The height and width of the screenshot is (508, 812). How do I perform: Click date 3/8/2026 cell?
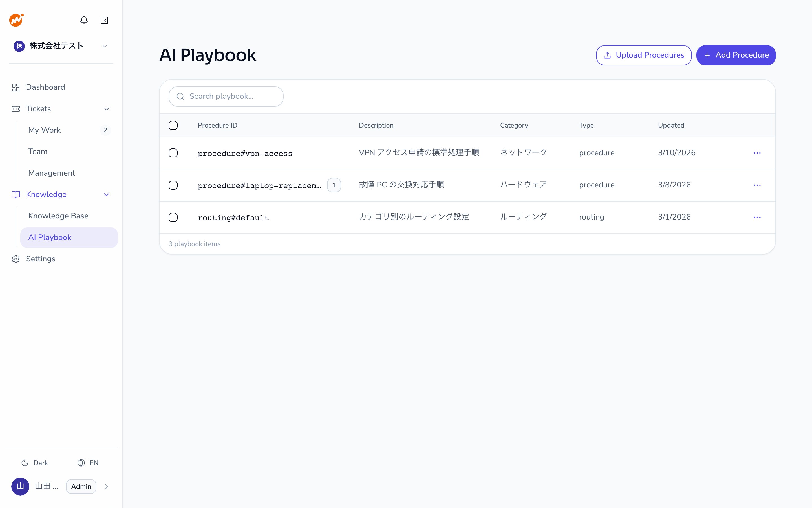[x=674, y=185]
